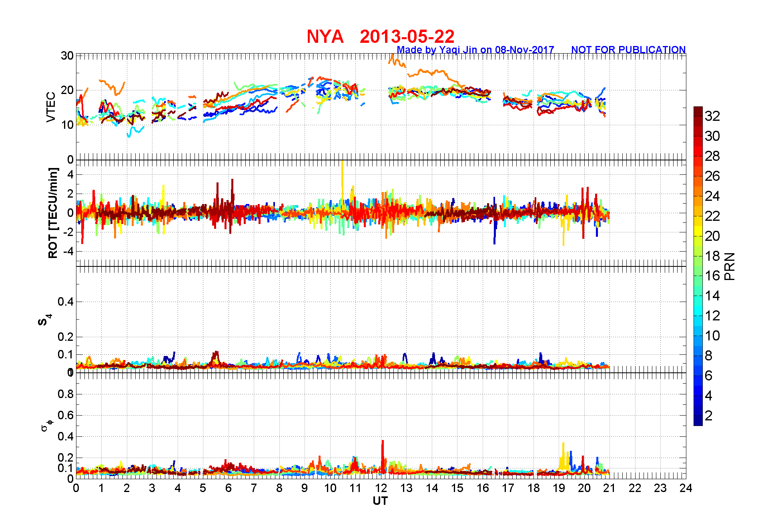
Task: Click colorbar tick label 18
Action: pos(712,256)
